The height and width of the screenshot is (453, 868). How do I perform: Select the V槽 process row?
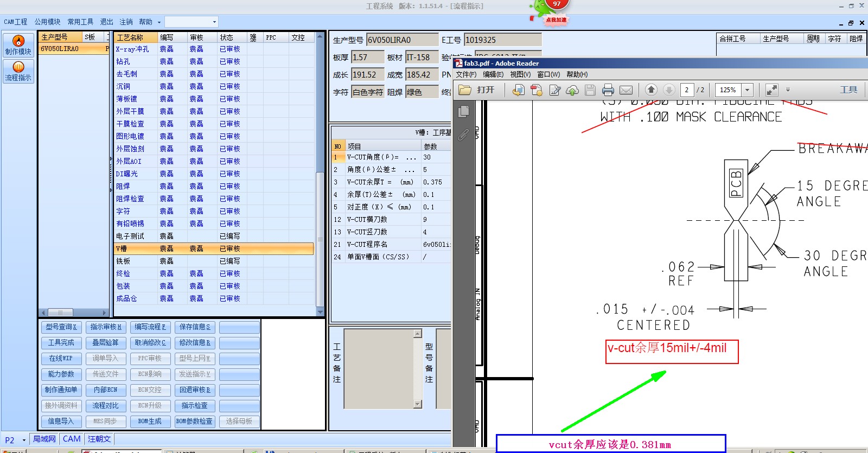click(x=214, y=249)
